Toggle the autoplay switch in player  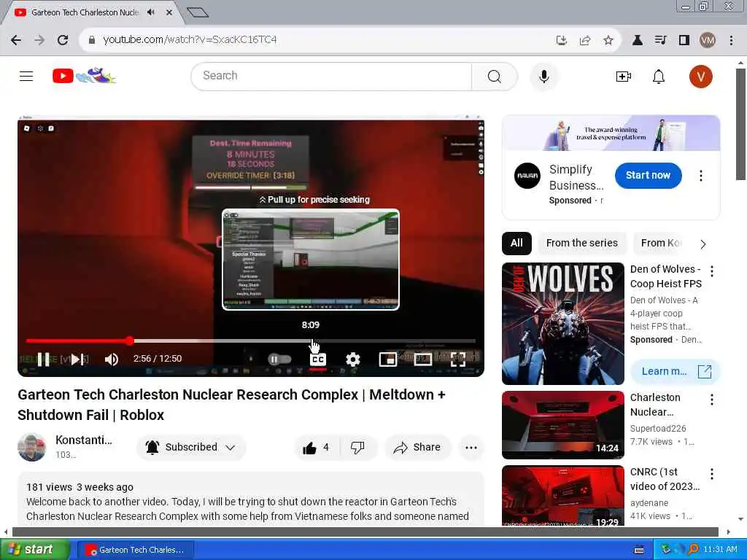[x=279, y=359]
